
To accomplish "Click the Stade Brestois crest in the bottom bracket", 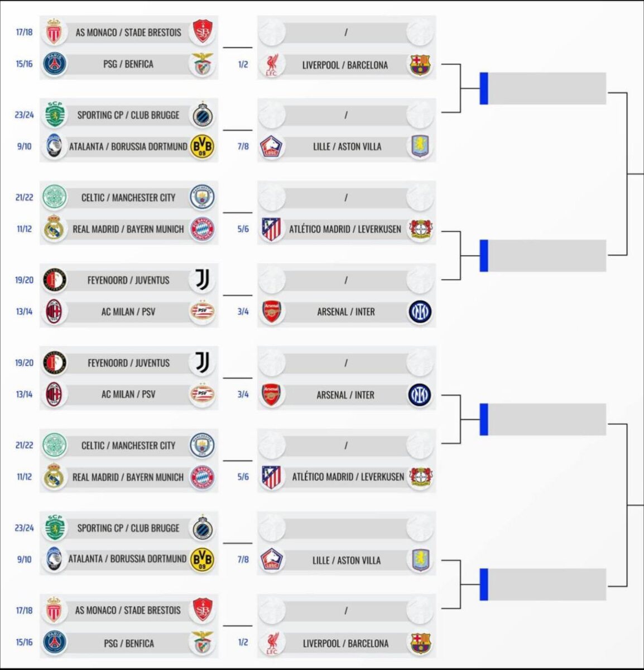I will click(x=202, y=610).
